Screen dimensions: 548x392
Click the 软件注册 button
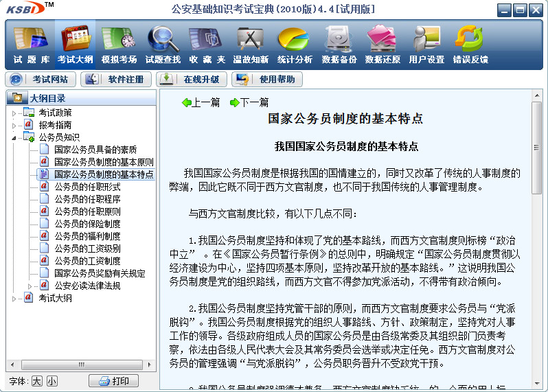(x=117, y=79)
